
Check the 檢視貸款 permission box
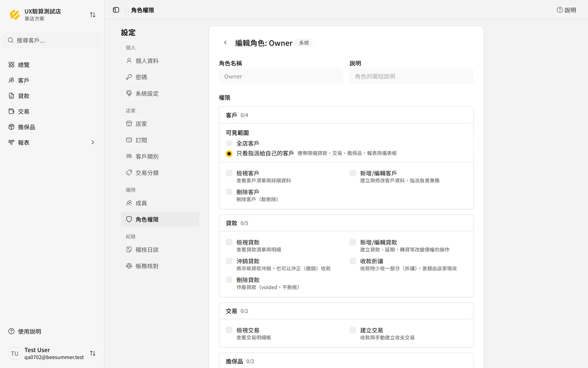[x=229, y=242]
